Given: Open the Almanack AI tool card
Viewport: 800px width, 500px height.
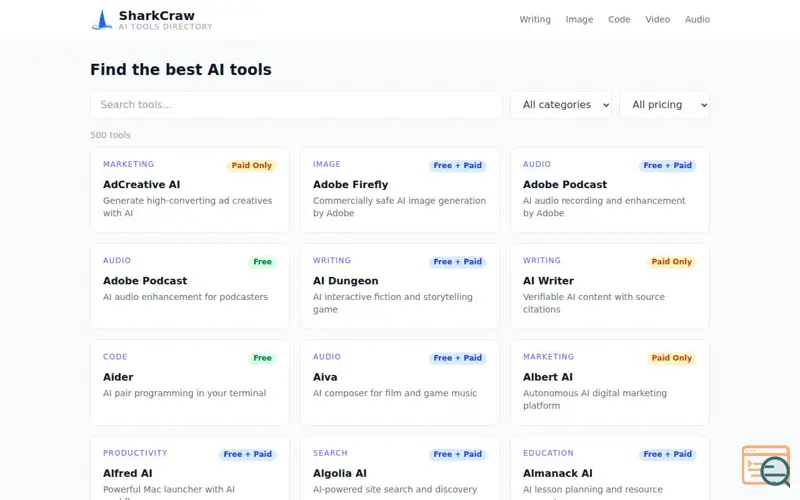Looking at the screenshot, I should (x=610, y=468).
